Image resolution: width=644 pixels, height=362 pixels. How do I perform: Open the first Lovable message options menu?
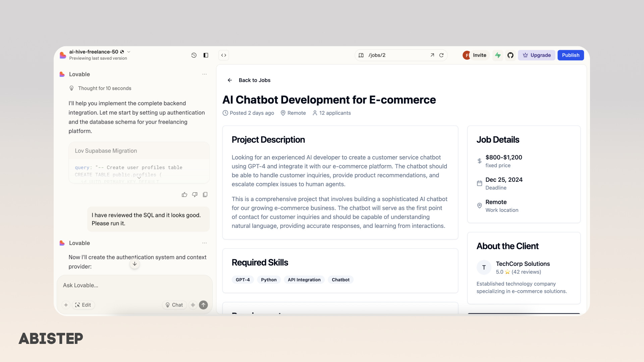coord(205,74)
